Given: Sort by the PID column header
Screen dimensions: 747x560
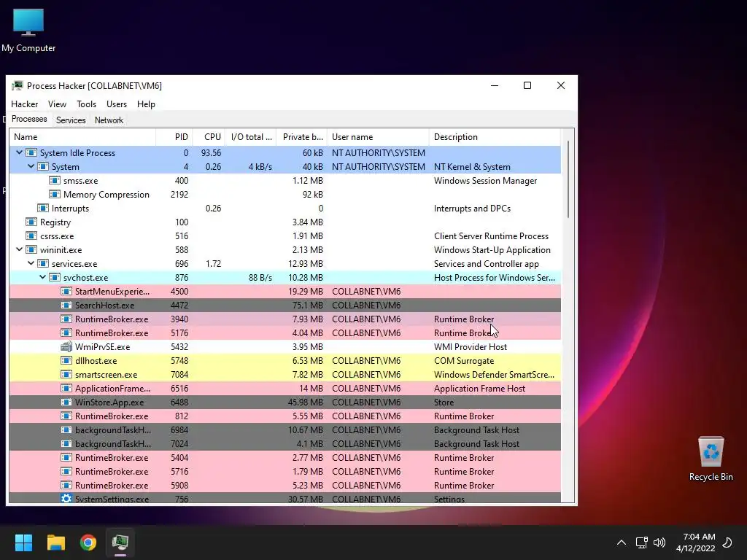Looking at the screenshot, I should (x=174, y=137).
